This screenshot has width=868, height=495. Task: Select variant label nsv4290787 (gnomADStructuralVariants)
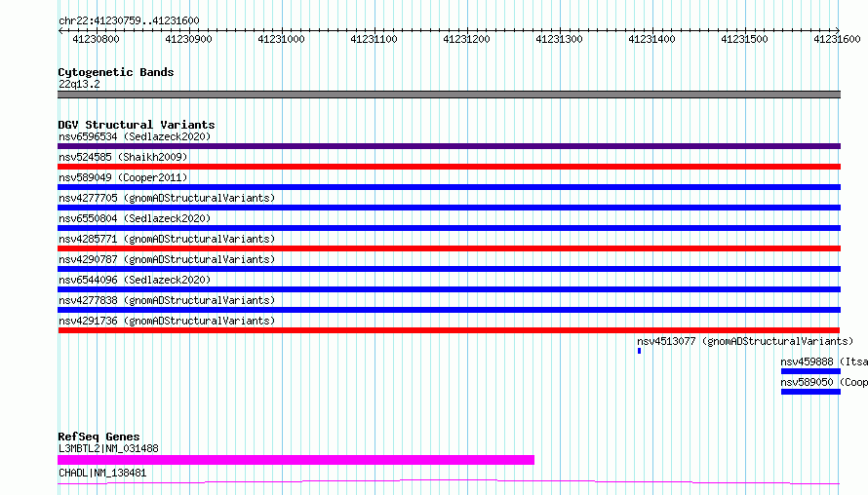pos(167,259)
